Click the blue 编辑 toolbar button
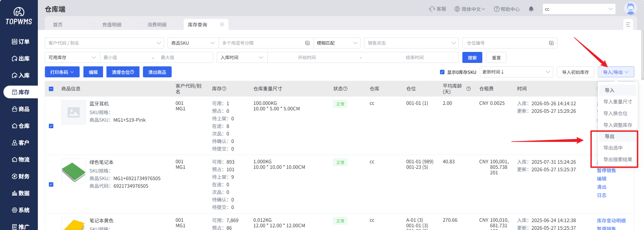 click(x=93, y=72)
